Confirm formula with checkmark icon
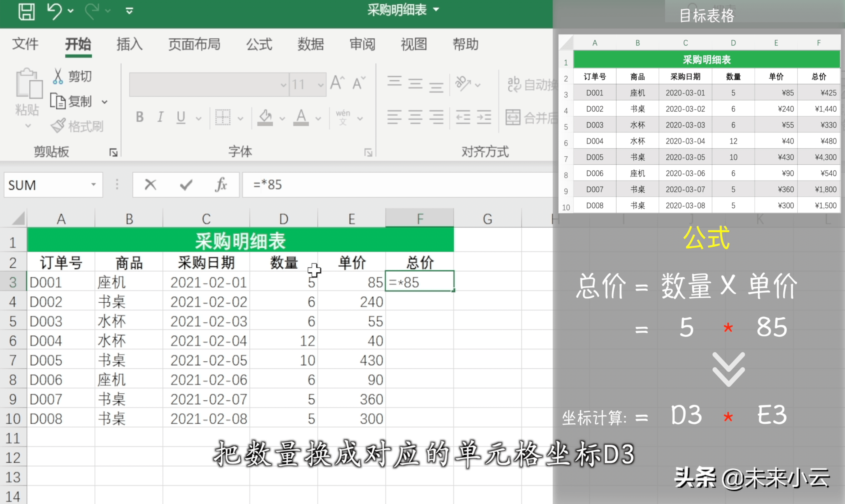The width and height of the screenshot is (845, 504). coord(186,185)
